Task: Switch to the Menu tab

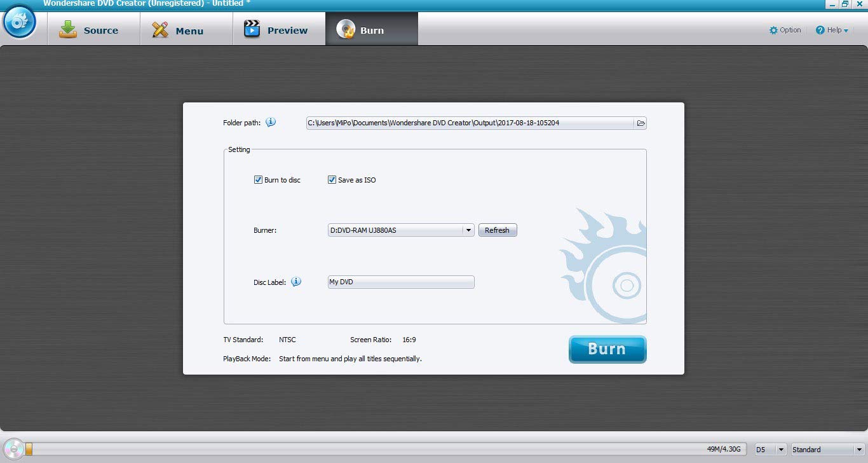Action: click(x=186, y=29)
